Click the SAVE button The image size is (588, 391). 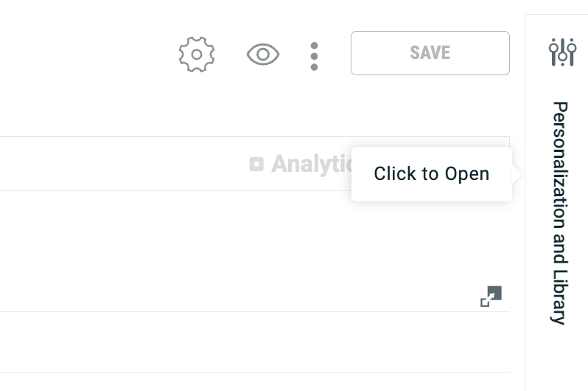pyautogui.click(x=430, y=53)
